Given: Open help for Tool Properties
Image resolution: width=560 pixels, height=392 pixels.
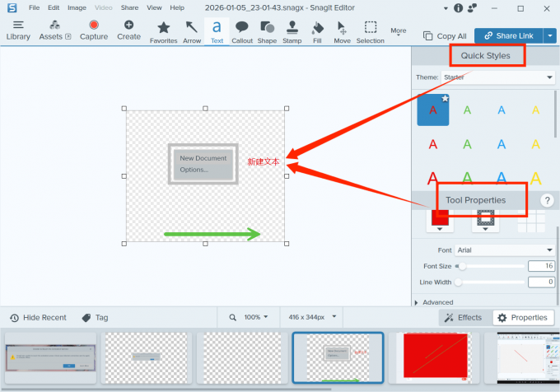Looking at the screenshot, I should [546, 200].
